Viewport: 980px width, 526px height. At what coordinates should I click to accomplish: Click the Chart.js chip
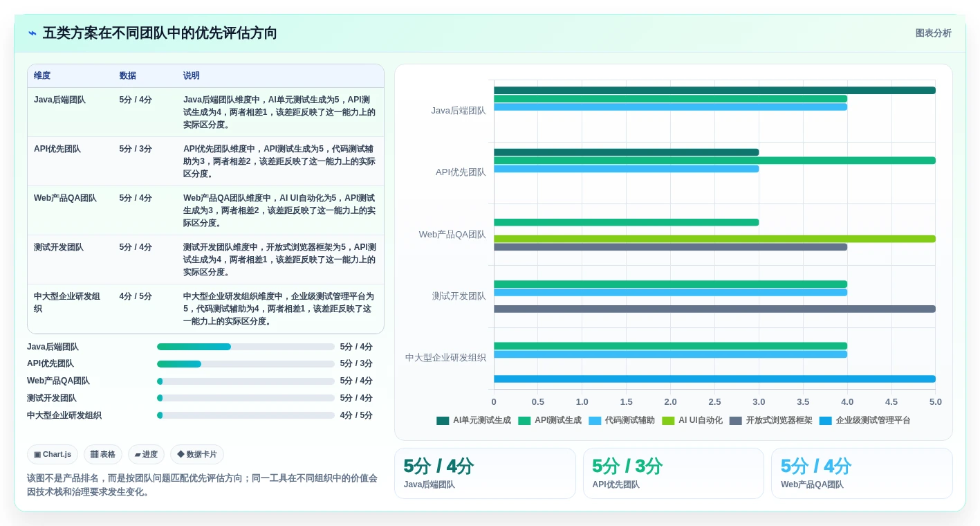pos(53,454)
